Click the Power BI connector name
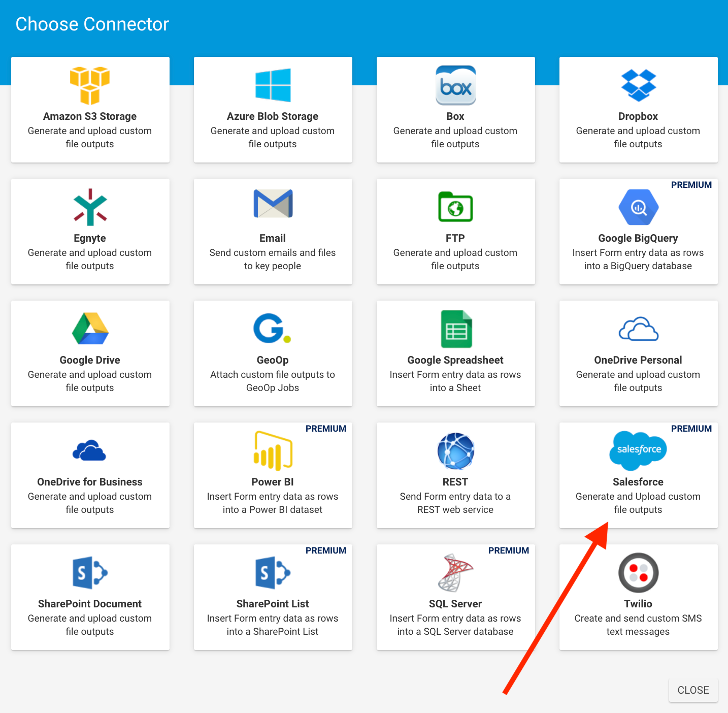This screenshot has height=713, width=728. [x=273, y=482]
